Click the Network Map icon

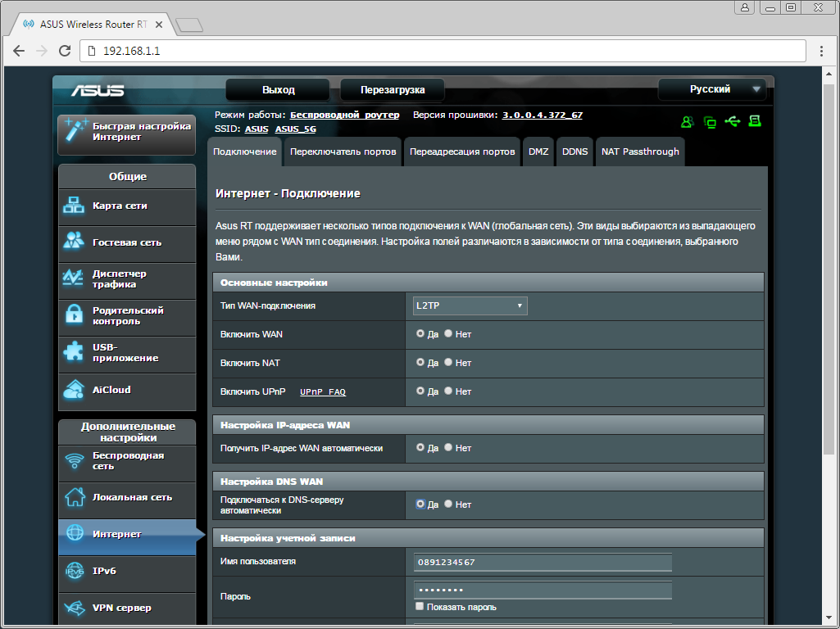coord(74,206)
